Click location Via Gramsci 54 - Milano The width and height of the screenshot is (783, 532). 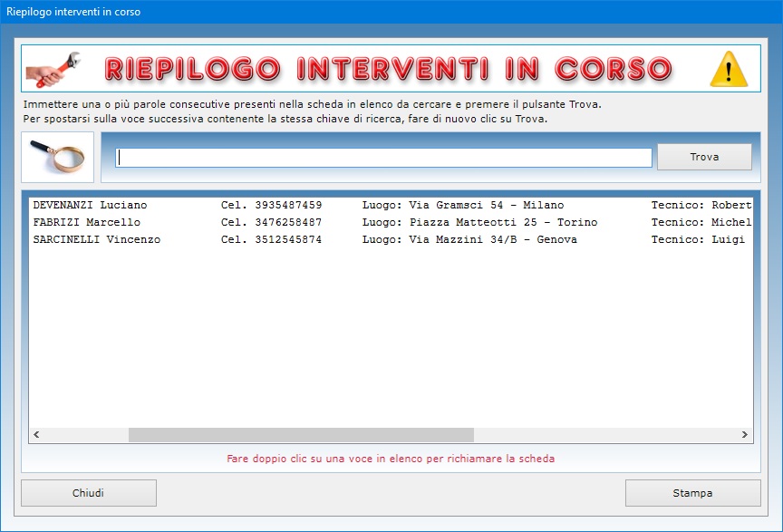click(487, 205)
